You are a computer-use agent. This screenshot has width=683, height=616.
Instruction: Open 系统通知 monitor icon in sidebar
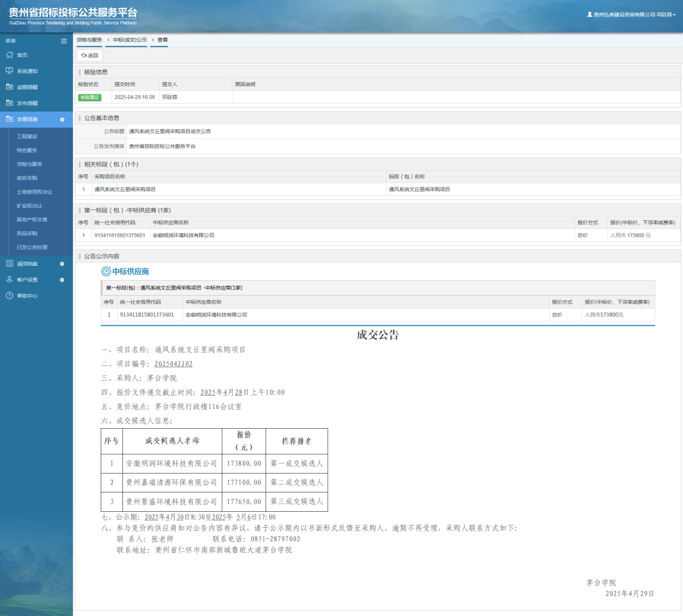tap(9, 71)
